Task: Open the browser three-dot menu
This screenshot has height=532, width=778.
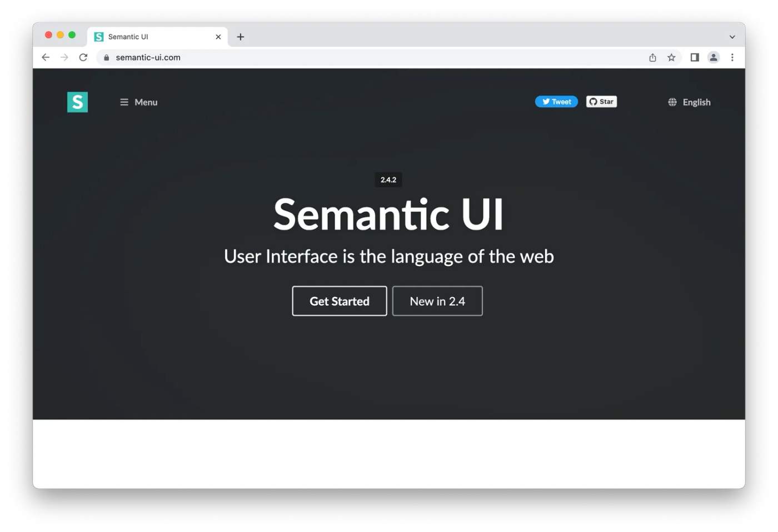Action: click(x=732, y=57)
